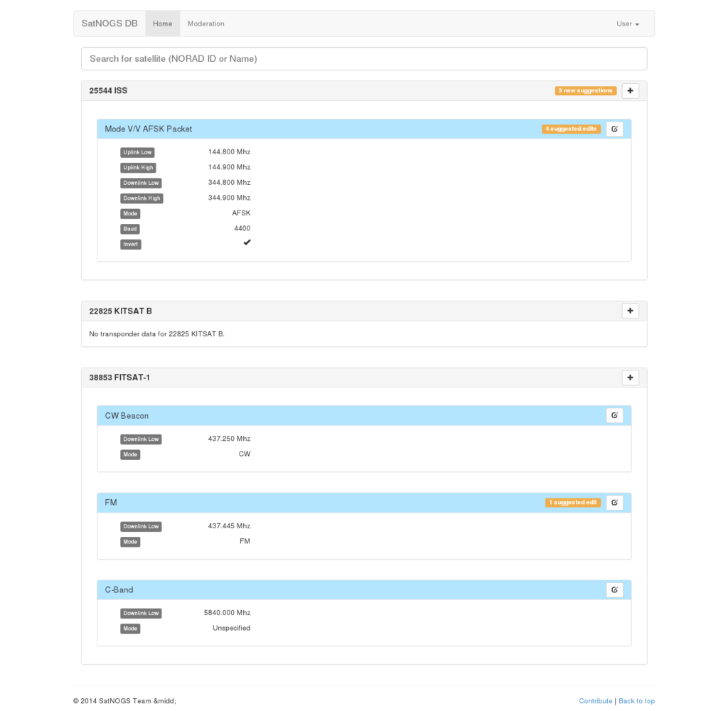
Task: Add transponder to 22825 KITSAT B
Action: (x=630, y=311)
